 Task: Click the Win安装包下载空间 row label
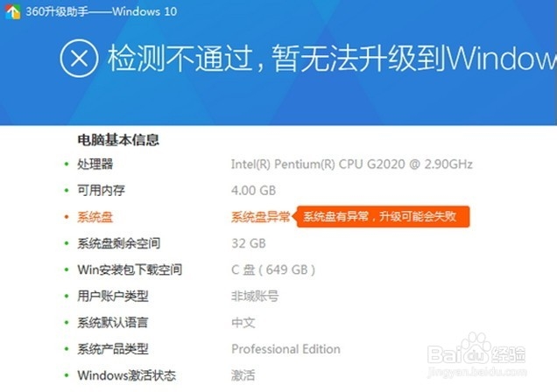[130, 269]
